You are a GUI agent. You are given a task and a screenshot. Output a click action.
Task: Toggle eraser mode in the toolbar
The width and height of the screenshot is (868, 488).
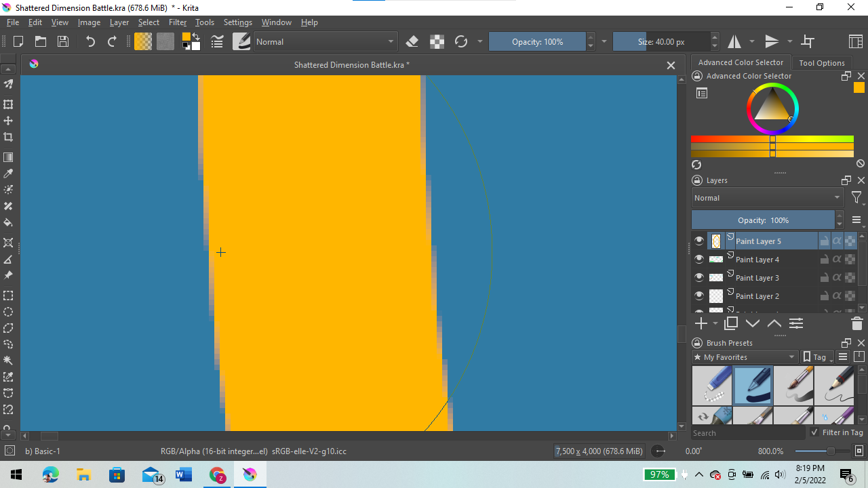coord(412,41)
